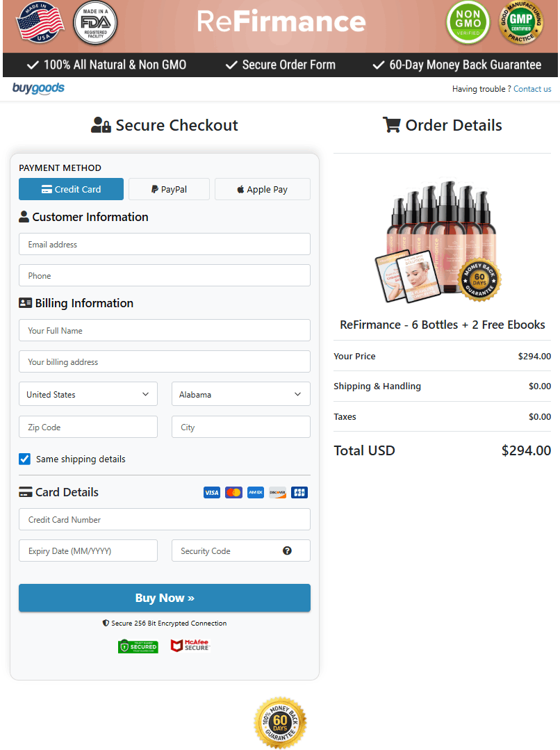
Task: Click the American Express card icon
Action: coord(256,492)
